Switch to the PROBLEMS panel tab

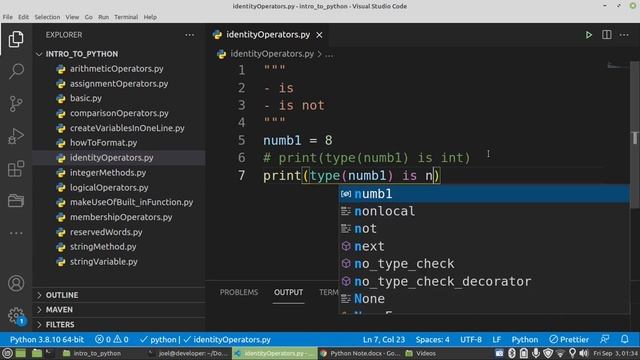[239, 292]
